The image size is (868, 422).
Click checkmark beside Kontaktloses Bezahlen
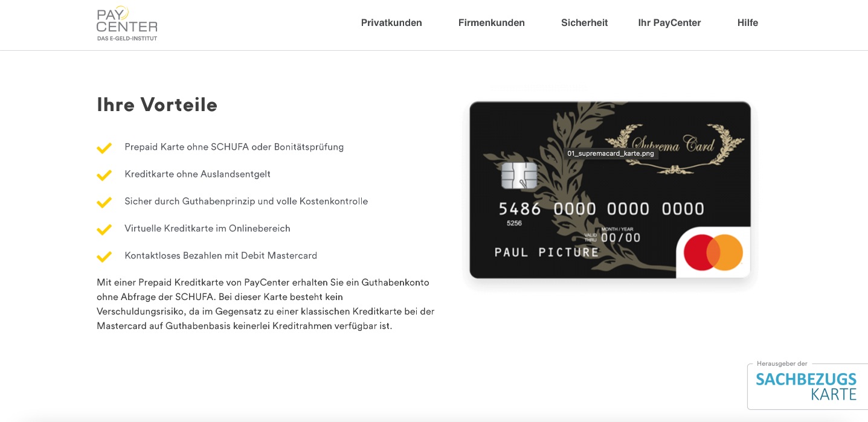tap(104, 257)
